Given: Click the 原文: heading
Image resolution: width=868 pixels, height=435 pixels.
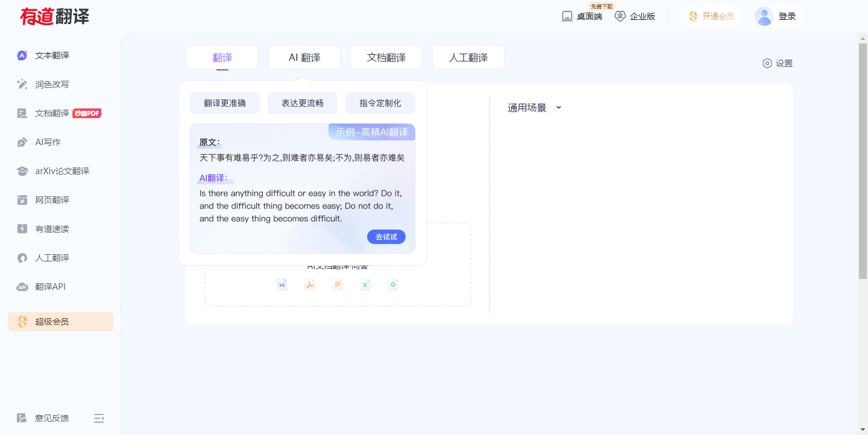Looking at the screenshot, I should tap(210, 142).
